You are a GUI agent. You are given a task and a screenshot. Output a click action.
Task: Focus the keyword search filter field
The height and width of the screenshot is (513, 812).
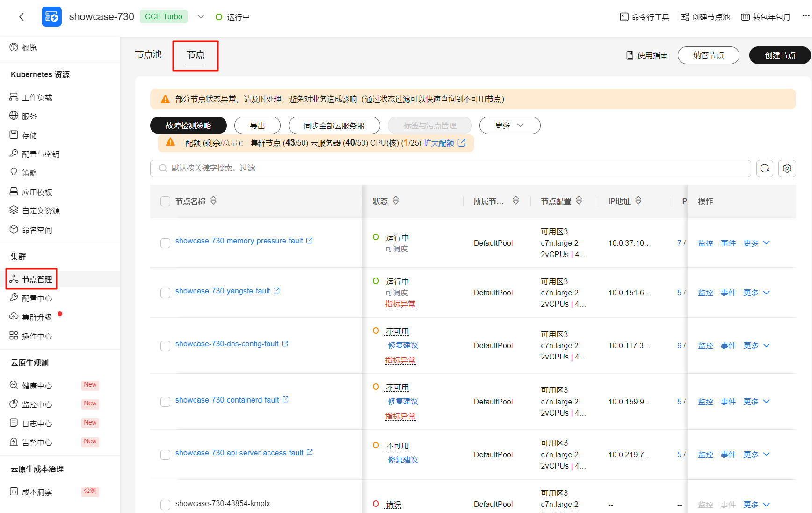coord(450,169)
